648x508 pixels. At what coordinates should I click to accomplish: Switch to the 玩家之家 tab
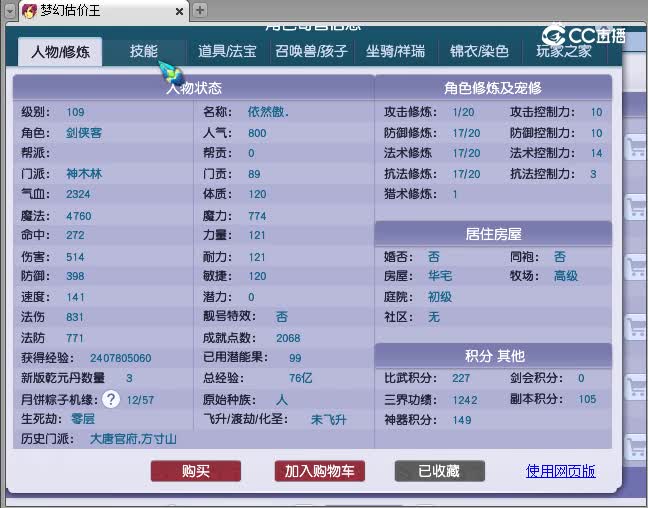(564, 51)
